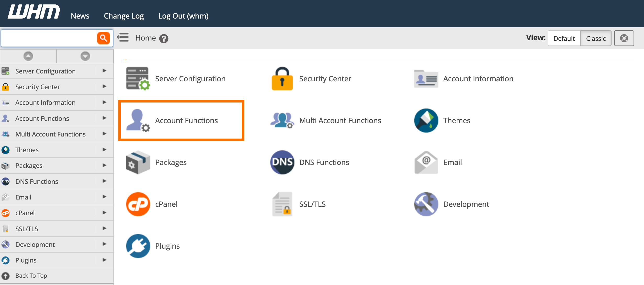644x285 pixels.
Task: Expand Themes sidebar arrow
Action: (x=105, y=150)
